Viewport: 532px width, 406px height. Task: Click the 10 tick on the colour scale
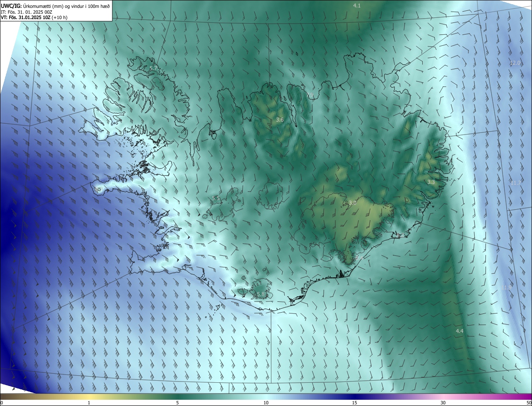(x=266, y=403)
